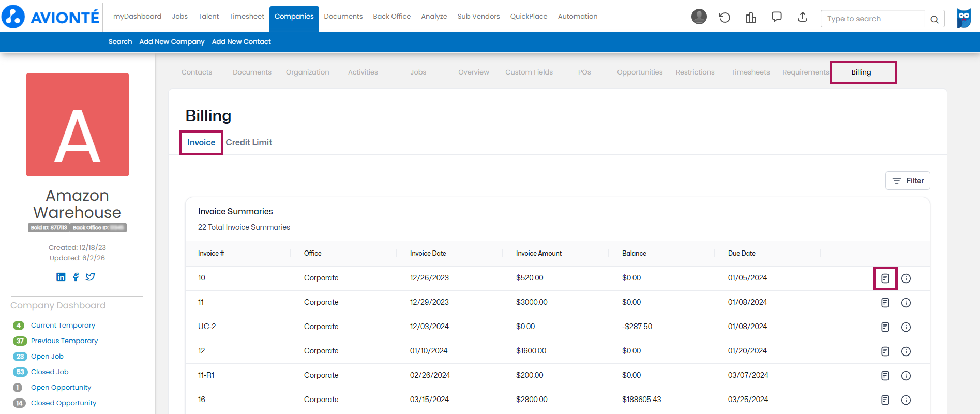
Task: Switch to the Opportunities tab
Action: pyautogui.click(x=640, y=72)
